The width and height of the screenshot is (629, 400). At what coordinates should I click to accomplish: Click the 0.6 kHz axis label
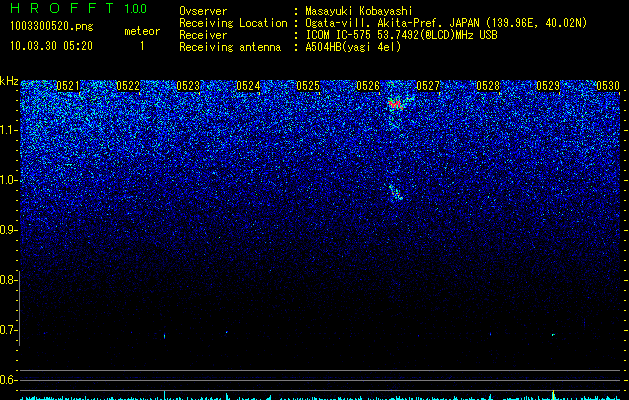pos(9,380)
